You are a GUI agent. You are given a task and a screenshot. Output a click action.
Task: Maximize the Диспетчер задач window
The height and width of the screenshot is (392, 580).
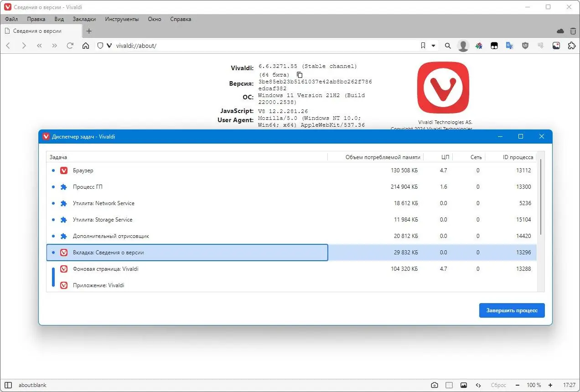(521, 136)
